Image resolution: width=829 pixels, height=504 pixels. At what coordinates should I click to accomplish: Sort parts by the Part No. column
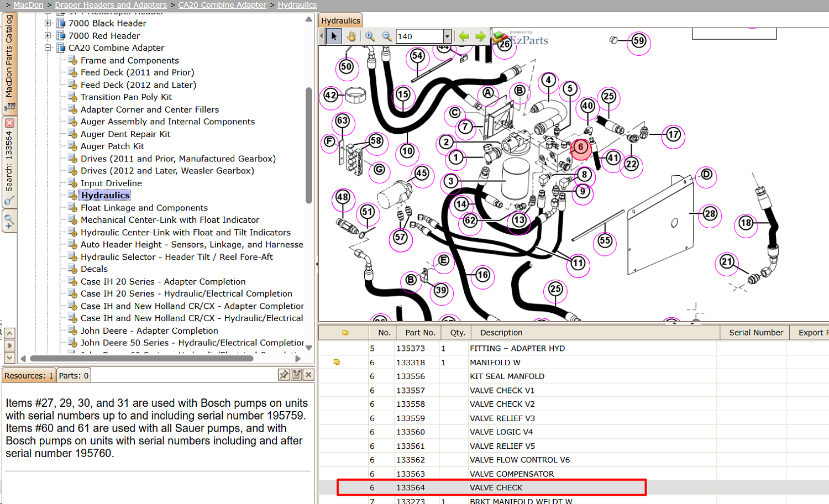coord(420,333)
